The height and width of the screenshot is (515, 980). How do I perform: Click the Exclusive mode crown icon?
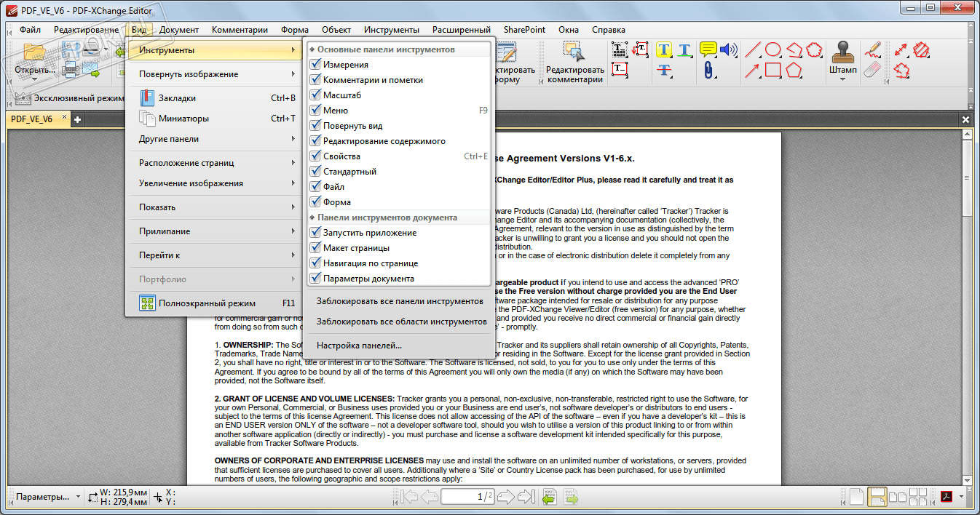pos(23,97)
